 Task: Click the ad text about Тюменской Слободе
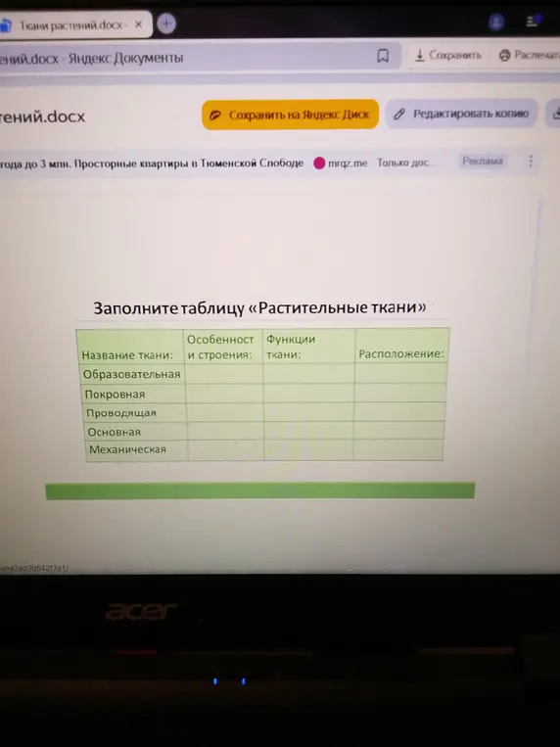pos(152,163)
